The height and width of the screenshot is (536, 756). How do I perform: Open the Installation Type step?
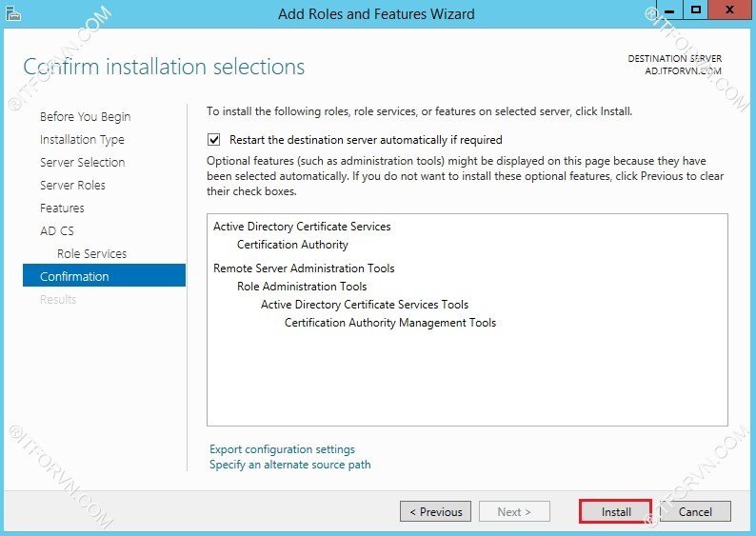pos(82,139)
